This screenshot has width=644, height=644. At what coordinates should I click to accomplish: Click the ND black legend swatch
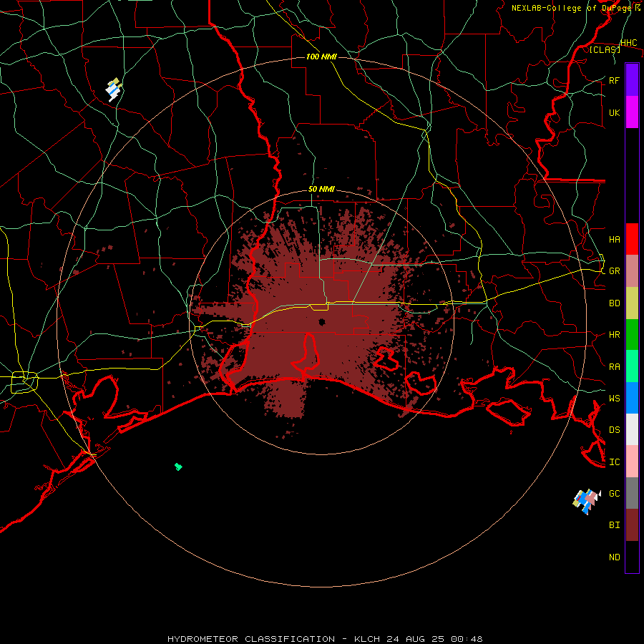coord(632,557)
